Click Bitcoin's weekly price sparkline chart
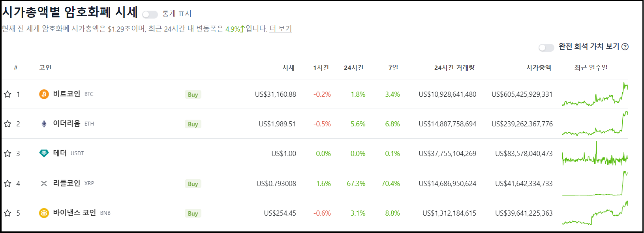 [594, 94]
